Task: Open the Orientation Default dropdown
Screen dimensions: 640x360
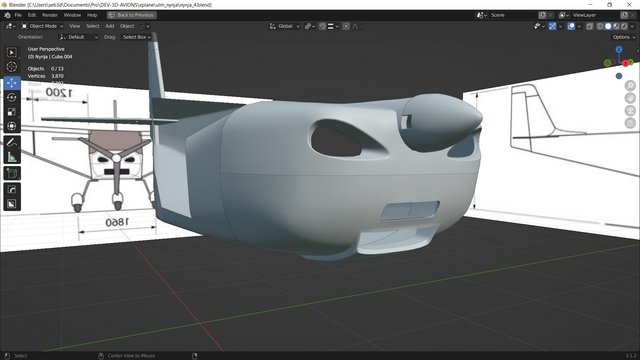Action: pos(78,37)
